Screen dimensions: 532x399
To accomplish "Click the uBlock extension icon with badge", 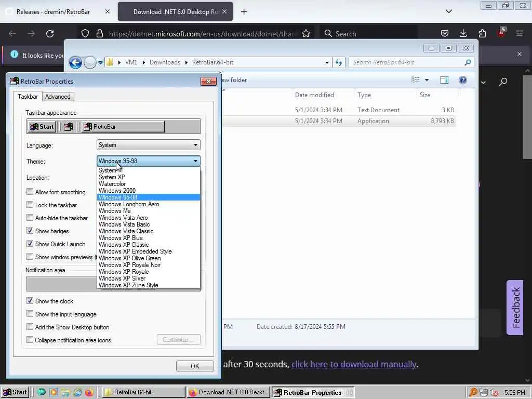I will (x=501, y=33).
